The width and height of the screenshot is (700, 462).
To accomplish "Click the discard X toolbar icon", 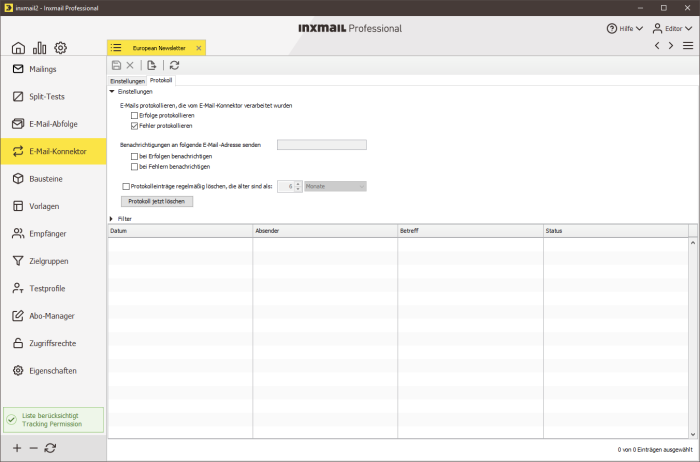I will [130, 65].
